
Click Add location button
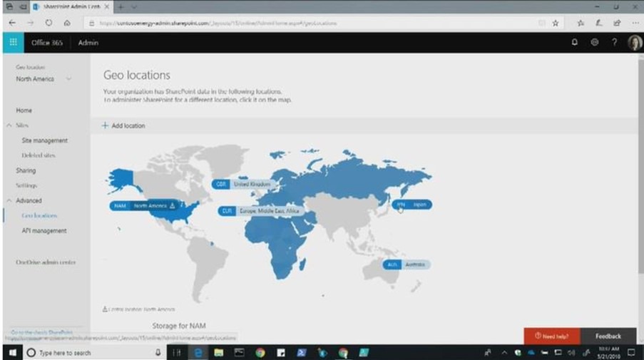[123, 125]
